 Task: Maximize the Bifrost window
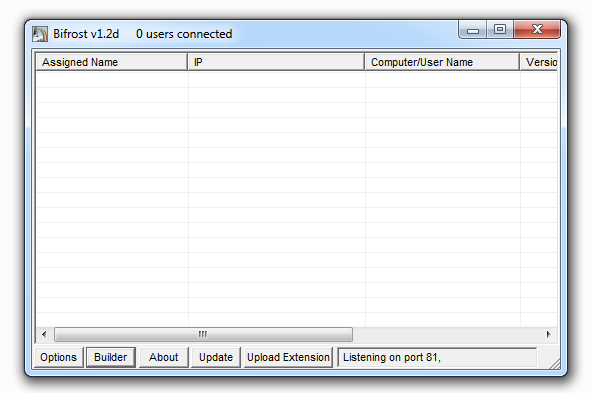click(500, 30)
